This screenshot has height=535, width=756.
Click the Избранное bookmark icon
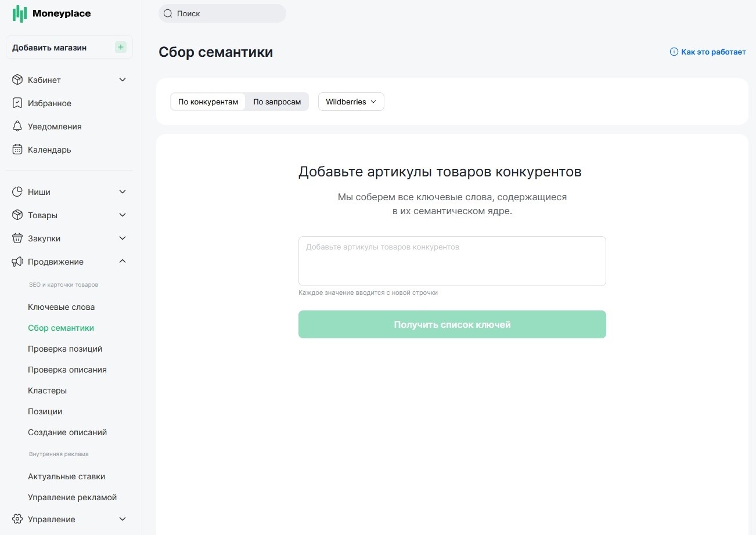pos(17,103)
